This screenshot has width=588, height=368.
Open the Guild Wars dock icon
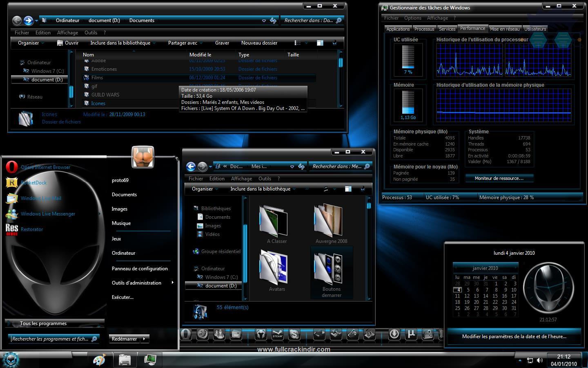pyautogui.click(x=261, y=334)
